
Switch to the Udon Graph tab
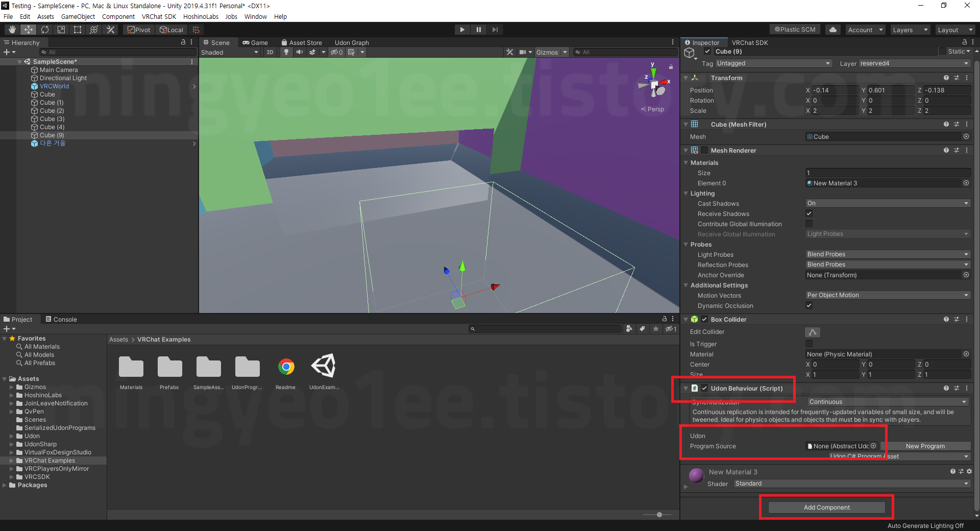(x=352, y=42)
